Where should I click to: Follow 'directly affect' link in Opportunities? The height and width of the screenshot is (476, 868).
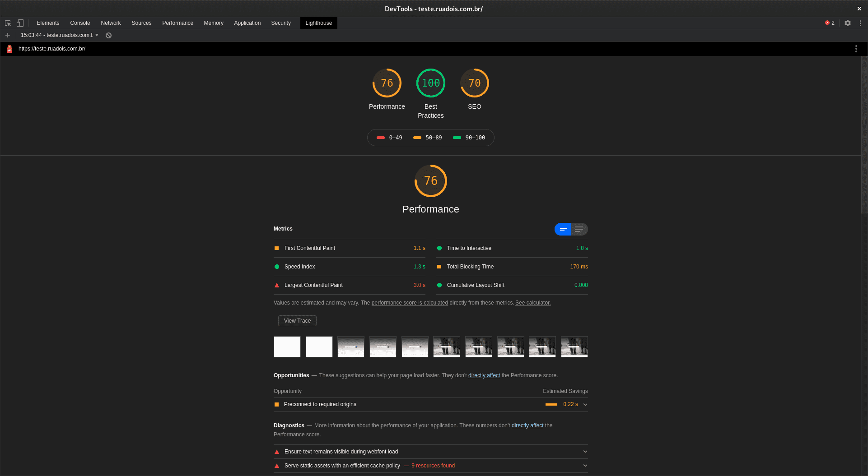[484, 375]
